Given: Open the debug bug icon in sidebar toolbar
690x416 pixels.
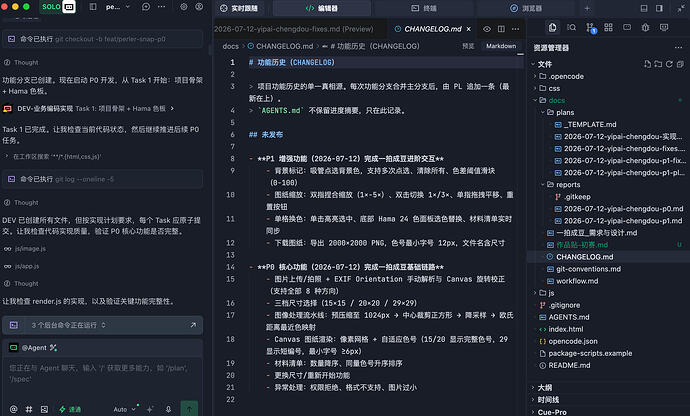Looking at the screenshot, I should pos(645,27).
